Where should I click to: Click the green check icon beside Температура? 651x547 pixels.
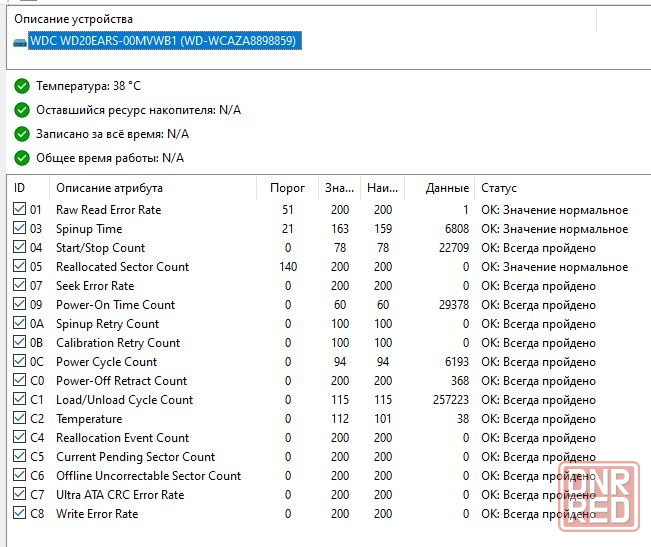tap(22, 86)
